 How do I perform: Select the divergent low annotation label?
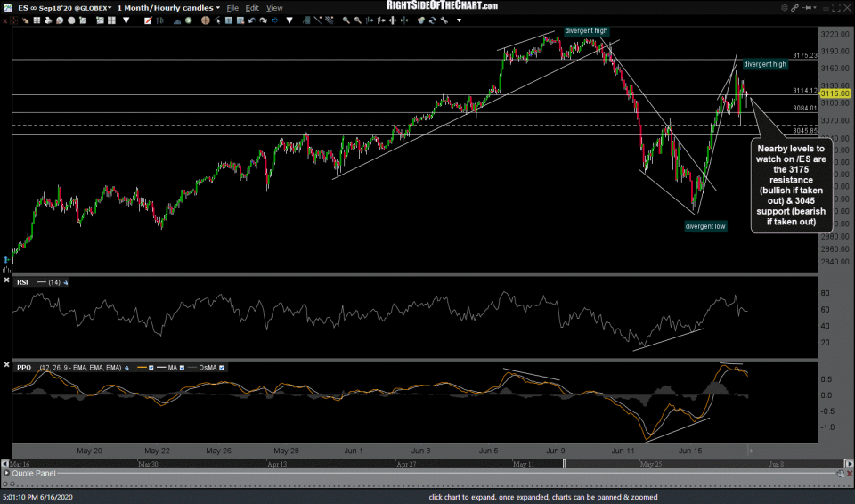[705, 226]
